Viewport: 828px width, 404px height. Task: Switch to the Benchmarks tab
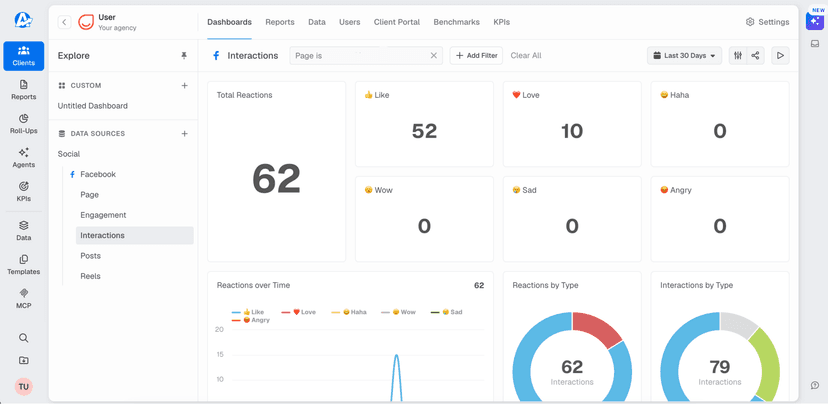[x=456, y=22]
